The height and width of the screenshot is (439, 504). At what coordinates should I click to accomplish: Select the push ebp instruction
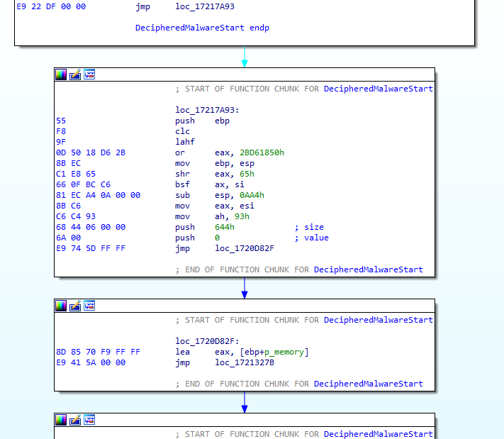[203, 121]
